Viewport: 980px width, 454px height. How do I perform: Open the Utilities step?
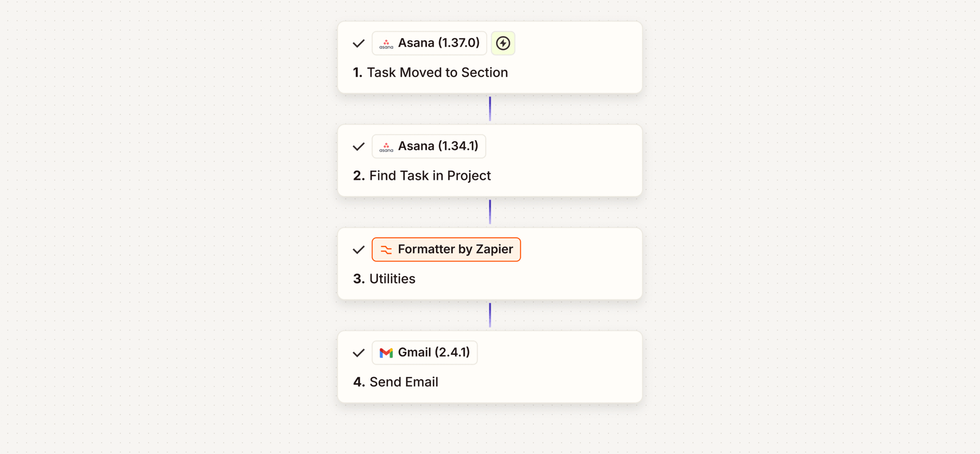392,279
